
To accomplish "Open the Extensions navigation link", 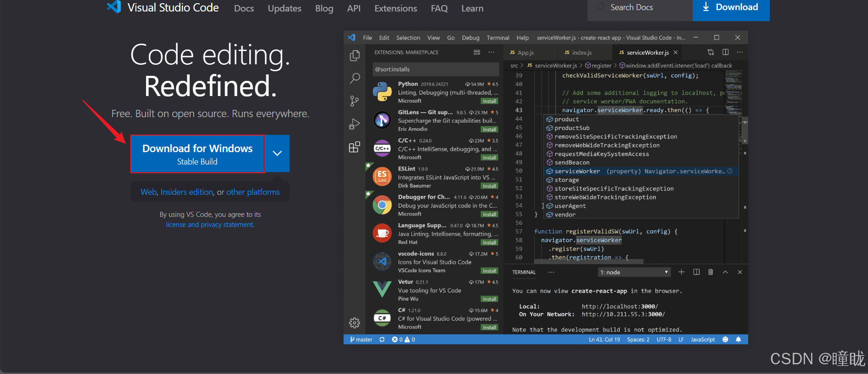I will click(396, 8).
